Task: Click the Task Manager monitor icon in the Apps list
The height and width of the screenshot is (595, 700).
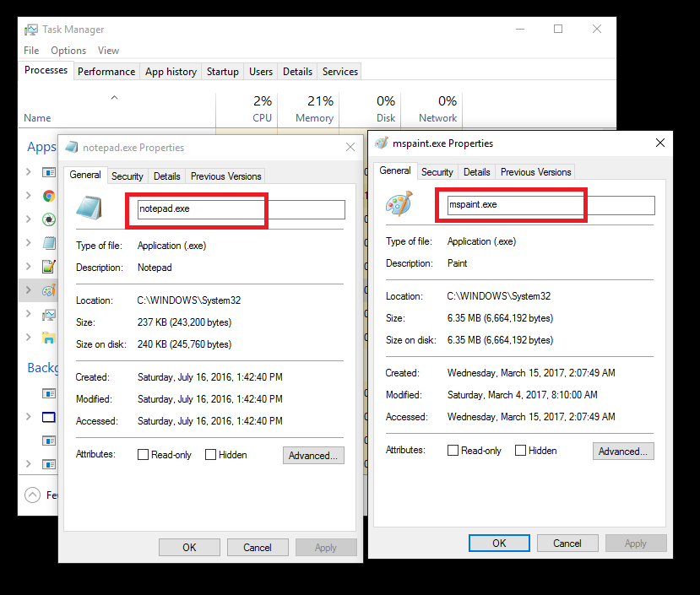Action: (x=49, y=315)
